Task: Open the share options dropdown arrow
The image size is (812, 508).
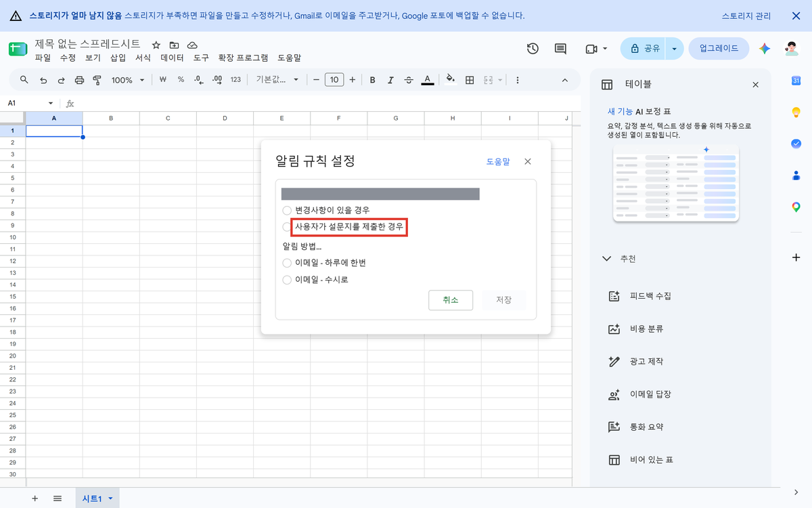Action: (x=674, y=49)
